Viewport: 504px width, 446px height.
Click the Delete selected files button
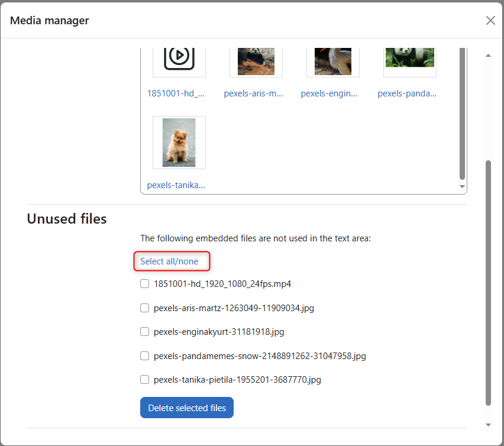tap(187, 408)
